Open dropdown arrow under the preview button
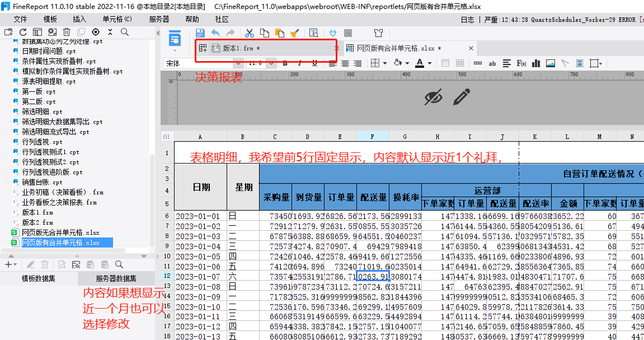Image resolution: width=644 pixels, height=340 pixels. [x=175, y=51]
